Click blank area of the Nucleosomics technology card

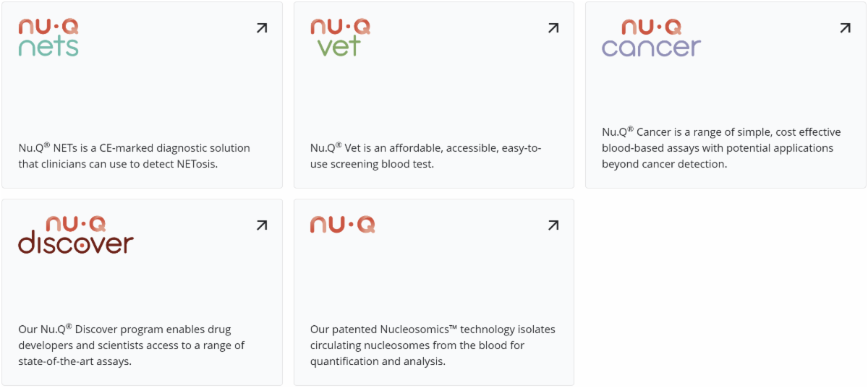coord(433,282)
